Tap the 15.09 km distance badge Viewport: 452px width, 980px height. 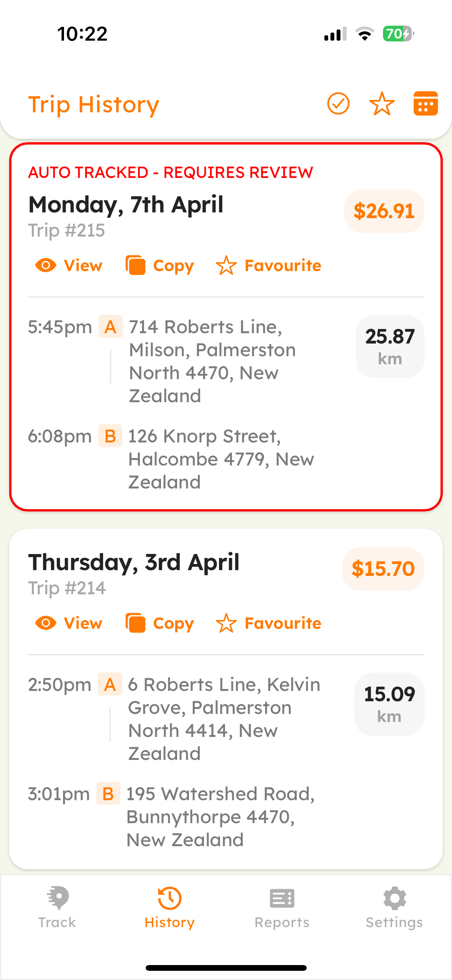pos(389,704)
